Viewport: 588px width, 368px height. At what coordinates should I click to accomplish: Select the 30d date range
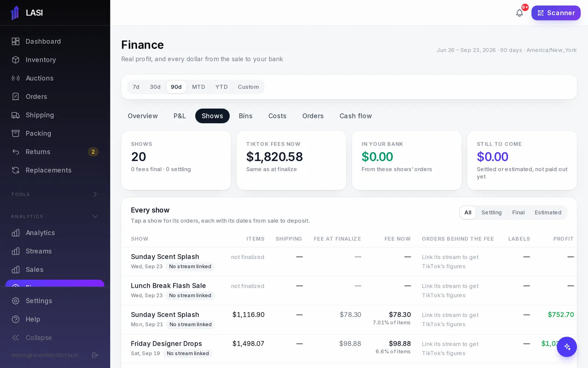coord(155,87)
